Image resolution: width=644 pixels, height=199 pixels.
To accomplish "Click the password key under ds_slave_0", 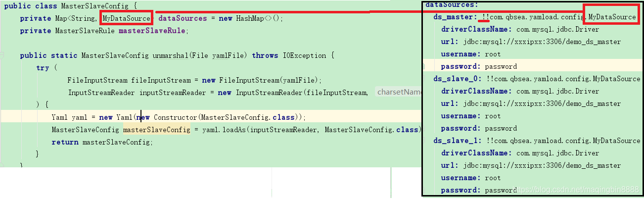I will [x=461, y=128].
